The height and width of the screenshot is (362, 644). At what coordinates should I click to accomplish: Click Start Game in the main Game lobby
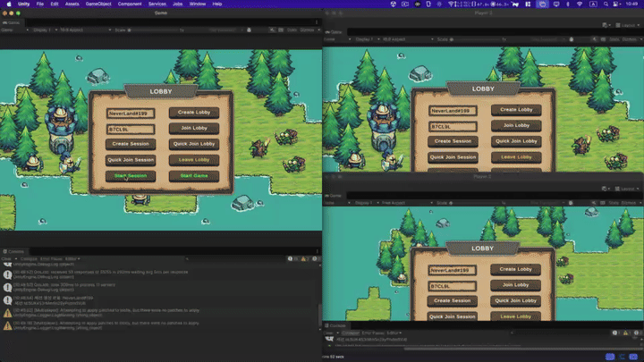[x=194, y=176]
